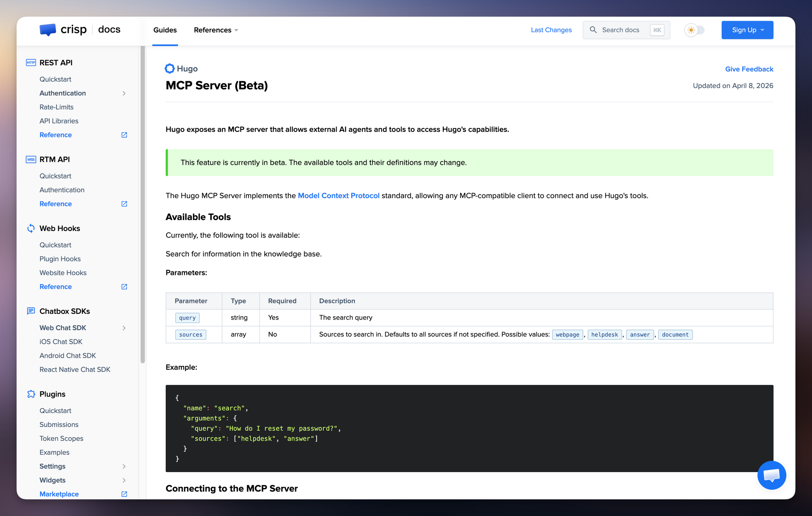This screenshot has height=516, width=812.
Task: Open Plugins Examples page
Action: point(54,452)
